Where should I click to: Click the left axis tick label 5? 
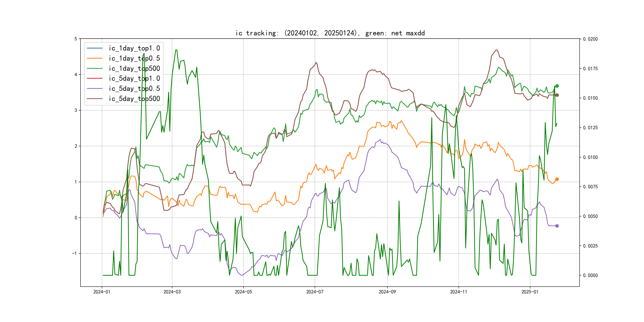[x=76, y=39]
